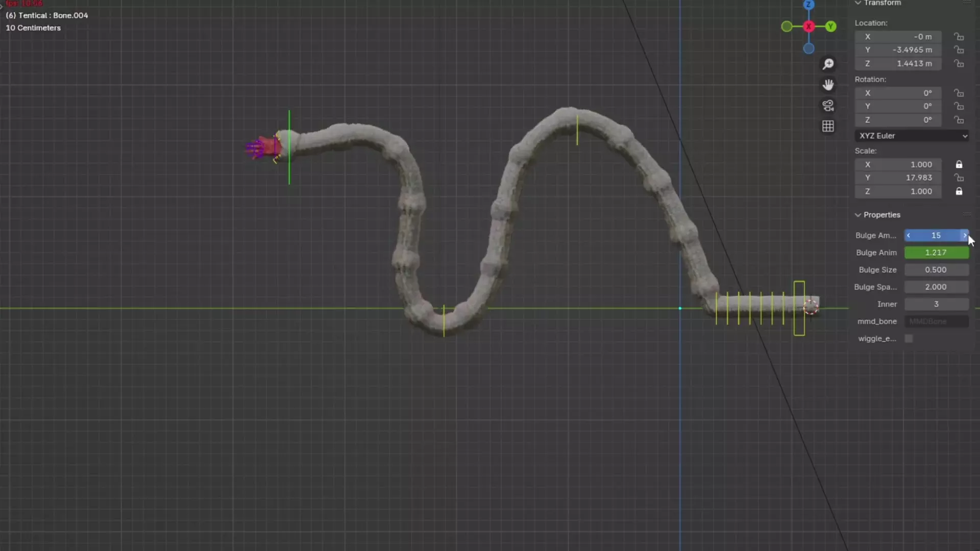
Task: Click the zoom view magnifier icon
Action: 828,64
